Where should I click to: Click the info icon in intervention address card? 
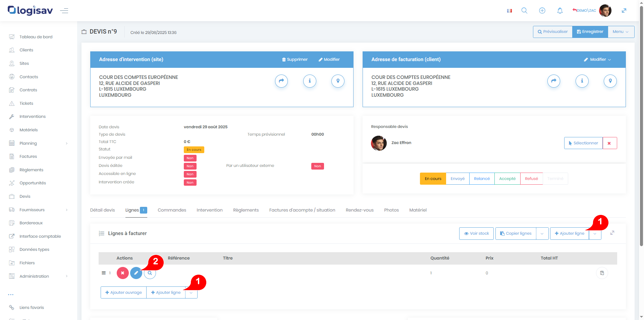click(x=310, y=81)
